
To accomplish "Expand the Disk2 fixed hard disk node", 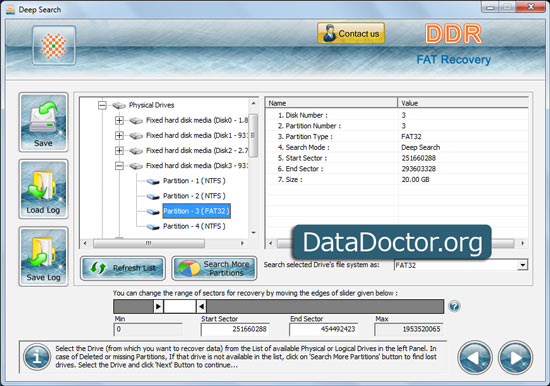I will click(x=119, y=151).
